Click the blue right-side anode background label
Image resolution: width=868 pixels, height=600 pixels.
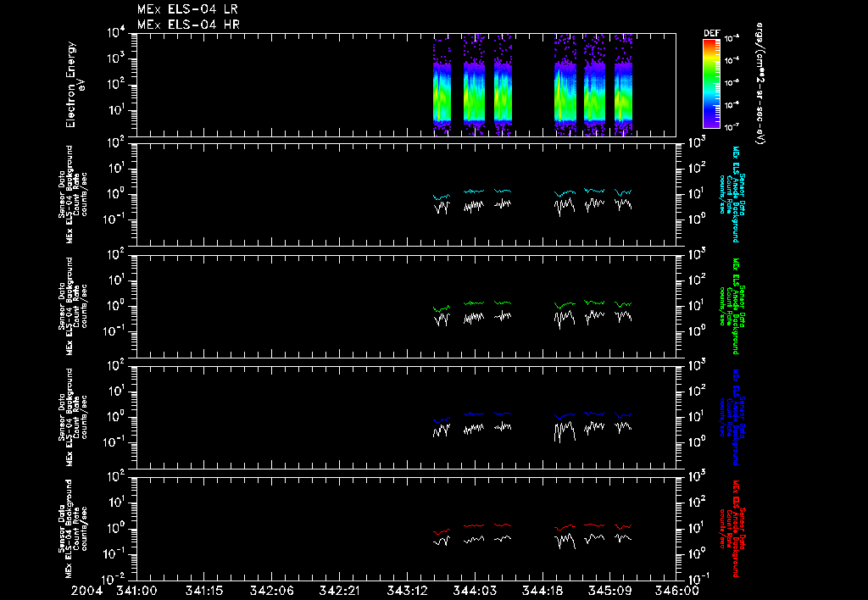732,417
